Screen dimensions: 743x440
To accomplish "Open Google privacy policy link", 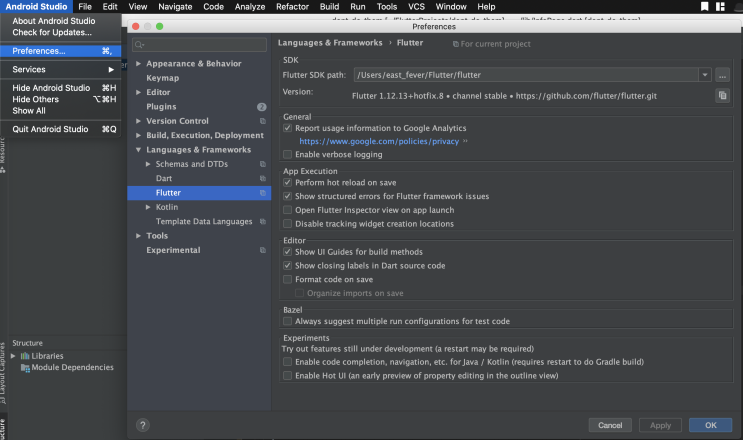I will 379,141.
